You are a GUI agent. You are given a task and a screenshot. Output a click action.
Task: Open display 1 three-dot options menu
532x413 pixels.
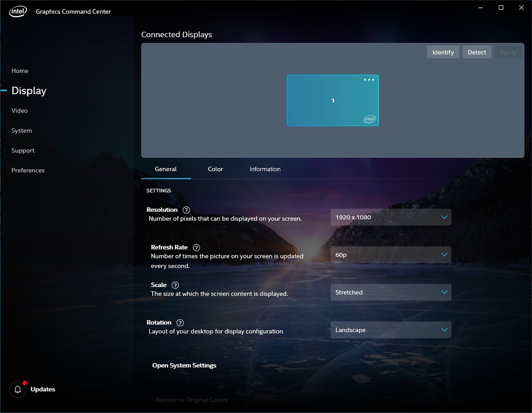tap(369, 80)
